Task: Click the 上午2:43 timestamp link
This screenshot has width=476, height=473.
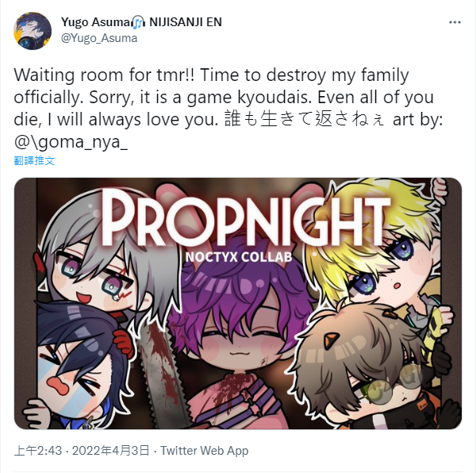Action: (x=38, y=451)
